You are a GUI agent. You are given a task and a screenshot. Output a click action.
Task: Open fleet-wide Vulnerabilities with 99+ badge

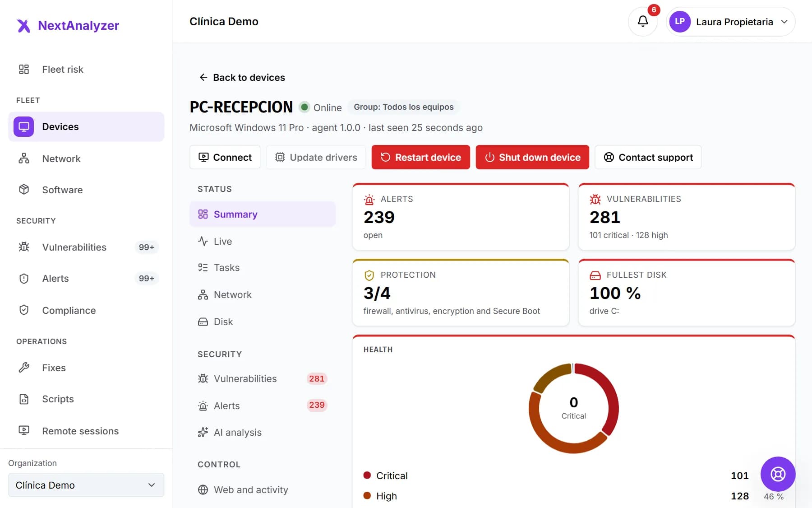tap(86, 247)
